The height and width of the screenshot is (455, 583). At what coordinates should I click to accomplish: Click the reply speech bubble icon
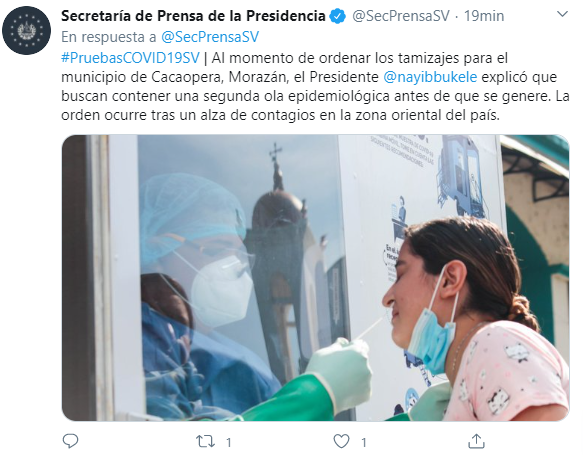(x=70, y=441)
